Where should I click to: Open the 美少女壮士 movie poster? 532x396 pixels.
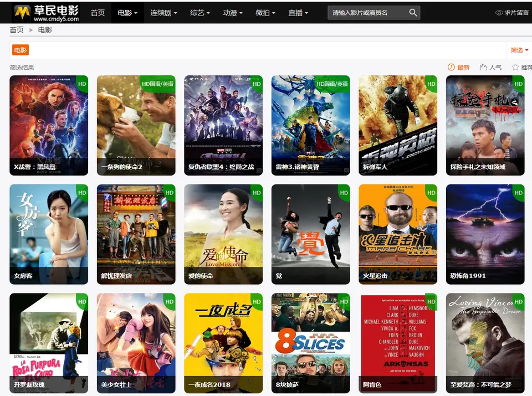point(136,343)
